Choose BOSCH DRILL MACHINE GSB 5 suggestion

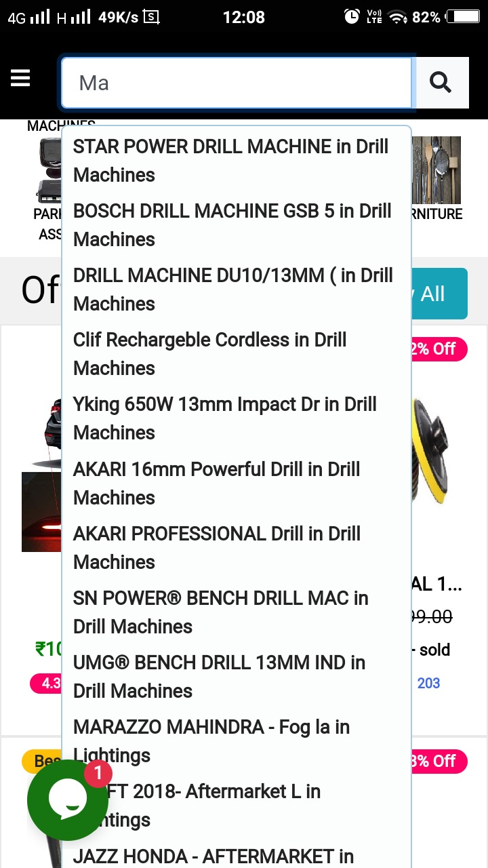(x=232, y=225)
